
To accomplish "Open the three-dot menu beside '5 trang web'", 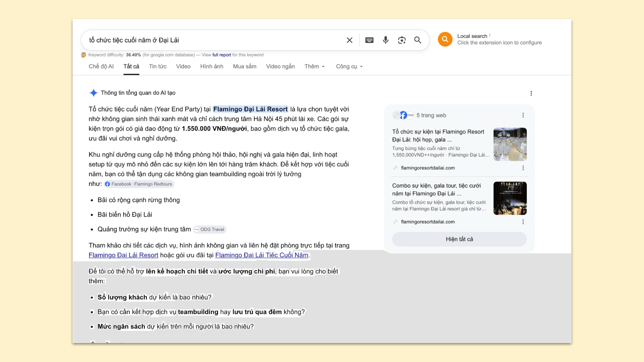I will (x=523, y=115).
